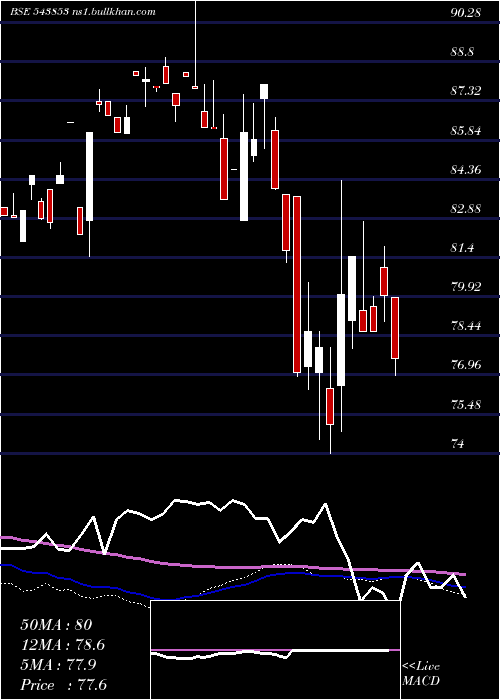Click the last red candlestick on the right
500x700 pixels.
point(395,328)
